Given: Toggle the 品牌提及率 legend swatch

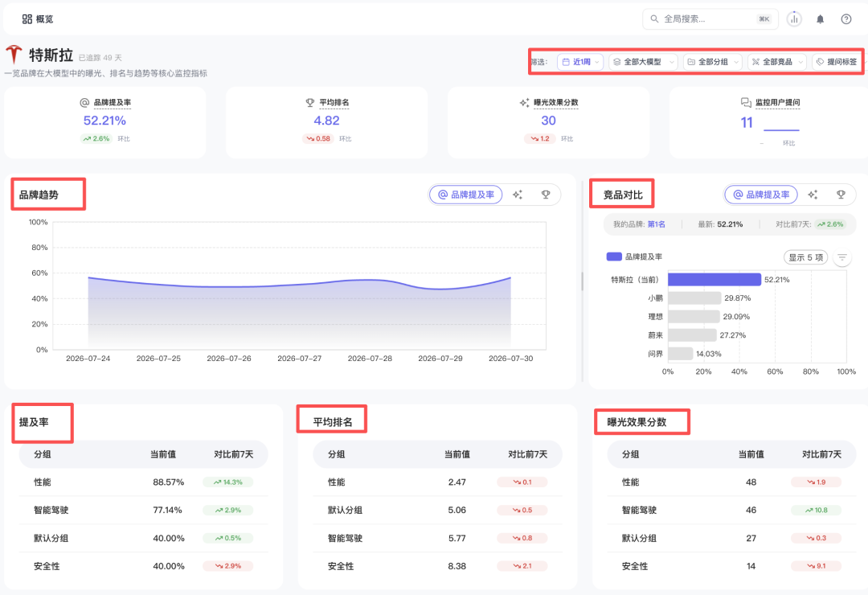Looking at the screenshot, I should click(x=614, y=256).
